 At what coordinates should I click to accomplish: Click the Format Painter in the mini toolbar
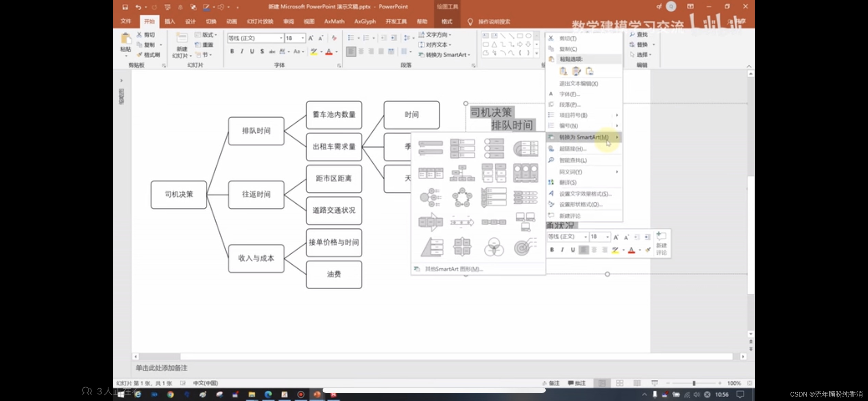pyautogui.click(x=648, y=250)
